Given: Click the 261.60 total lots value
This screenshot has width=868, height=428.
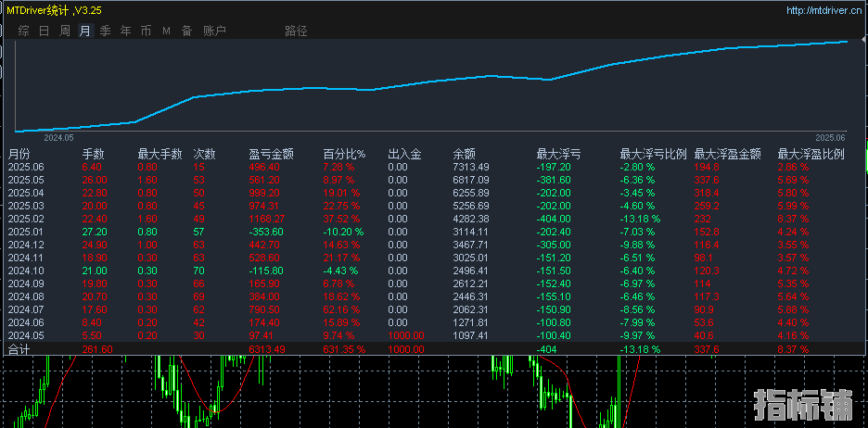Looking at the screenshot, I should coord(97,349).
